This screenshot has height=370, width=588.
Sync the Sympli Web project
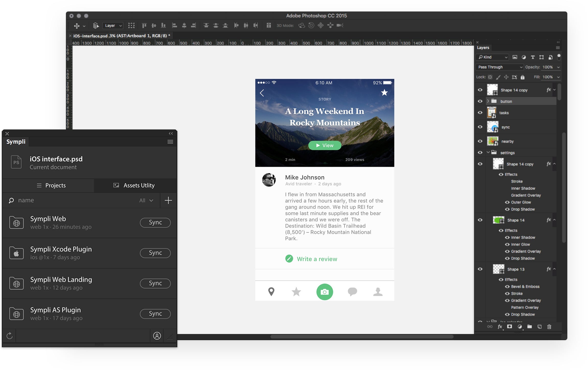tap(155, 222)
